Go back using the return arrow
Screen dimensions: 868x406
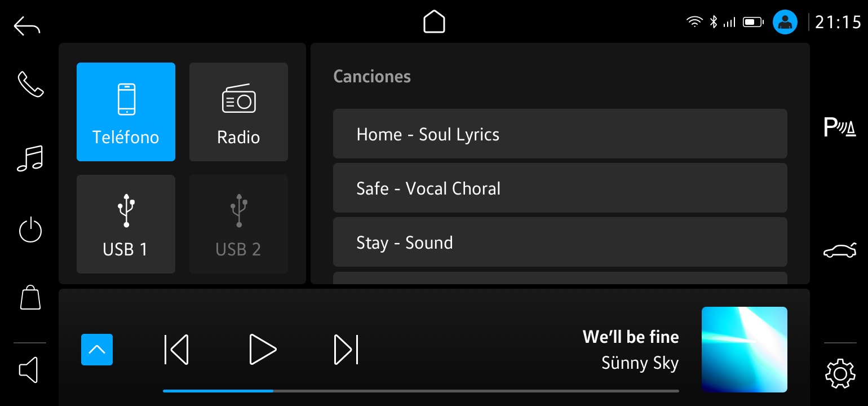click(27, 26)
